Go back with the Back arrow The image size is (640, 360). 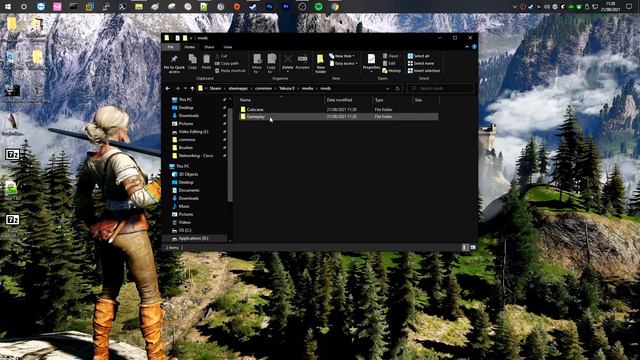168,88
